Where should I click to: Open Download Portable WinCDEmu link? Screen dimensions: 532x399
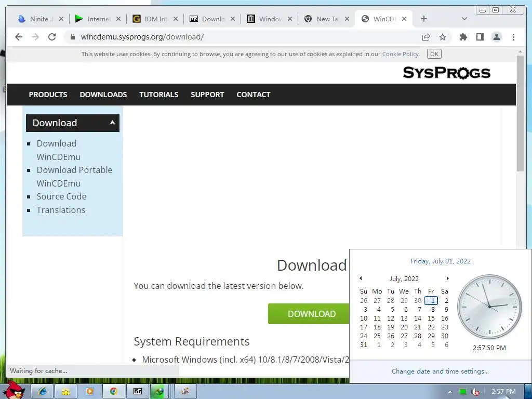pyautogui.click(x=74, y=177)
